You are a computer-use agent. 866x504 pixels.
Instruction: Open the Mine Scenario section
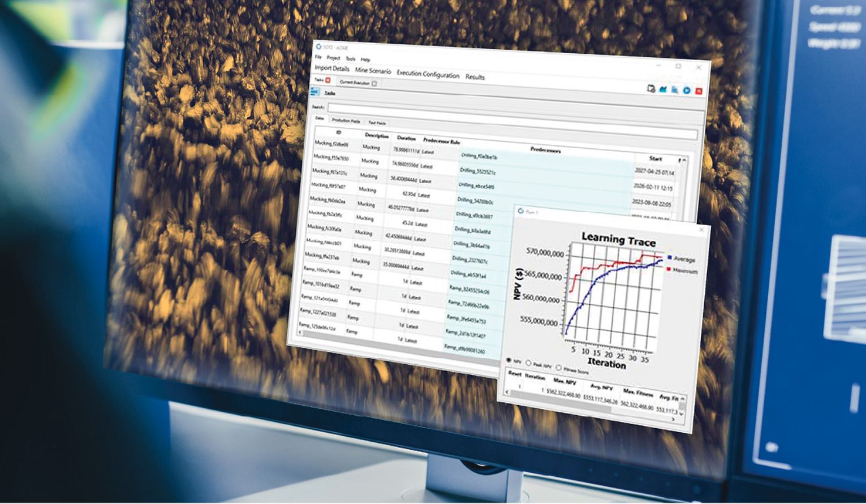[x=373, y=71]
